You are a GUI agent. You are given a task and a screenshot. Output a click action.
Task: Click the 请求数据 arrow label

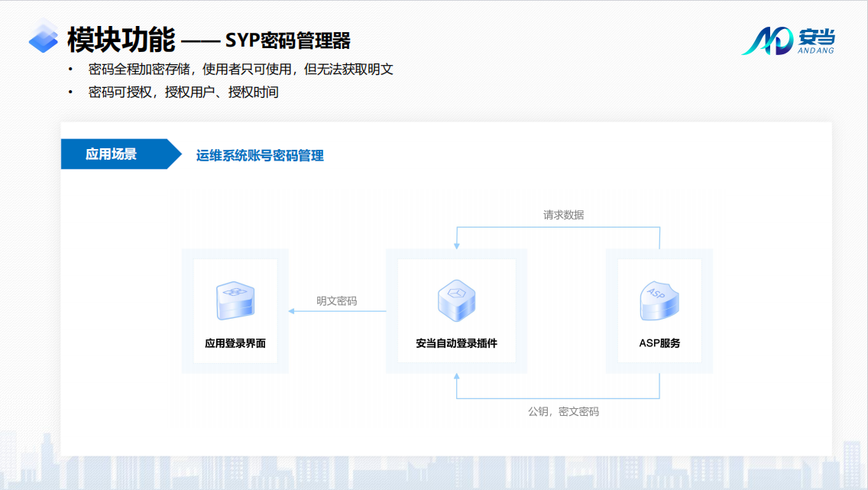564,215
